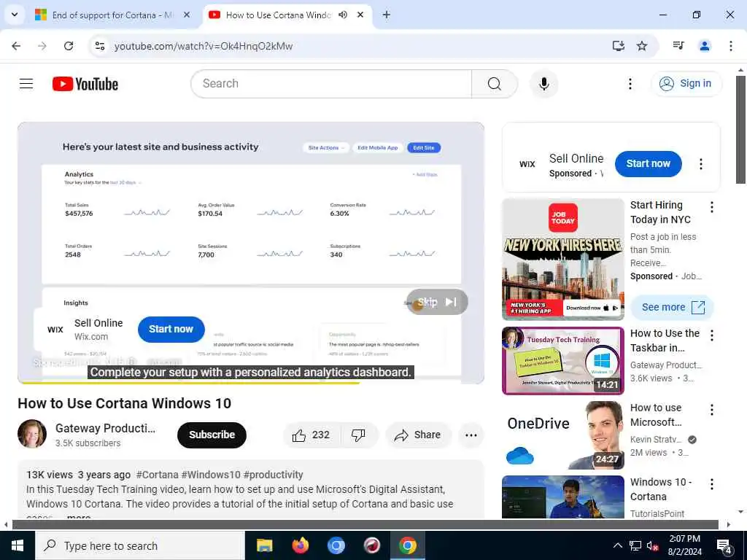
Task: Click the #productivity hashtag
Action: (273, 475)
